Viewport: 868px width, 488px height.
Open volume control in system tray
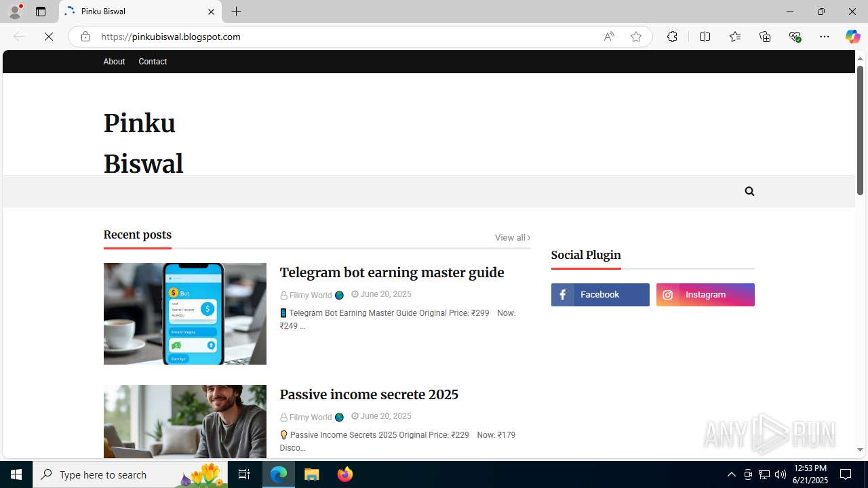(x=781, y=474)
